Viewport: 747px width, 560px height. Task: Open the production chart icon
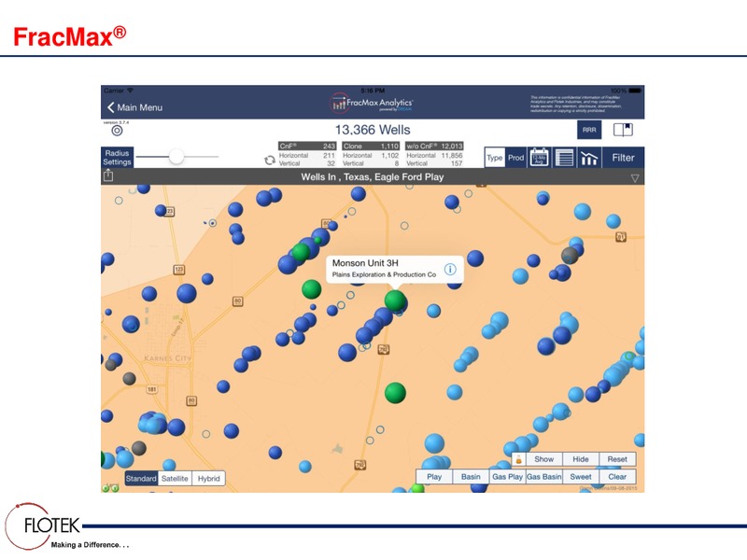coord(589,158)
